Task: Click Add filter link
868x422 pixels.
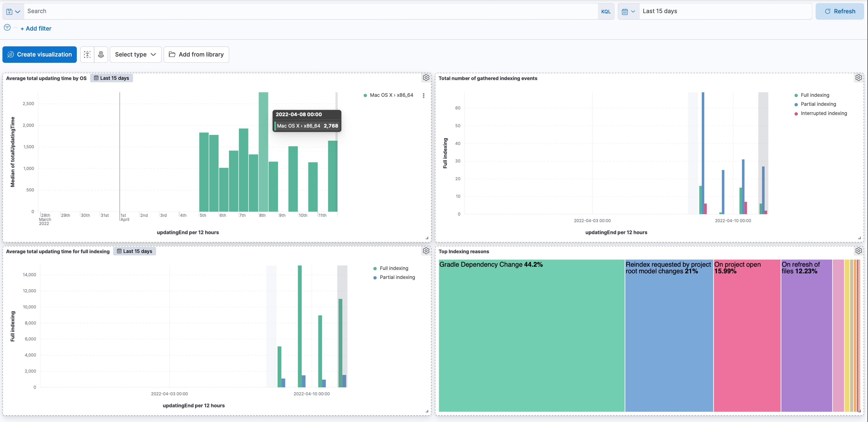Action: click(36, 29)
